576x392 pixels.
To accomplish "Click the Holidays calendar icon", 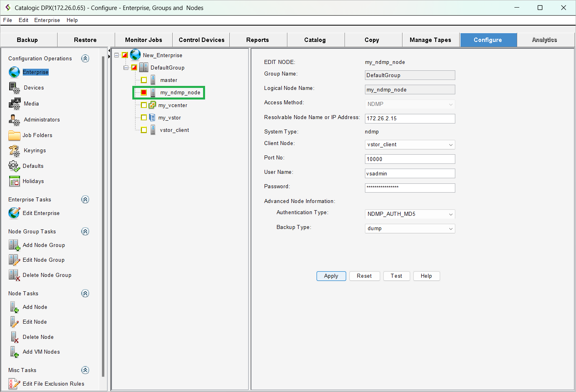I will [x=14, y=181].
